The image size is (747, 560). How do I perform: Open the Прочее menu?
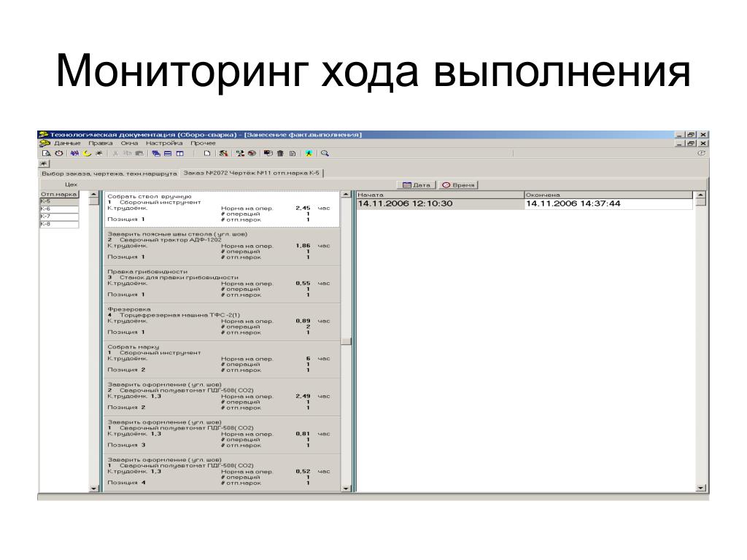pos(203,143)
